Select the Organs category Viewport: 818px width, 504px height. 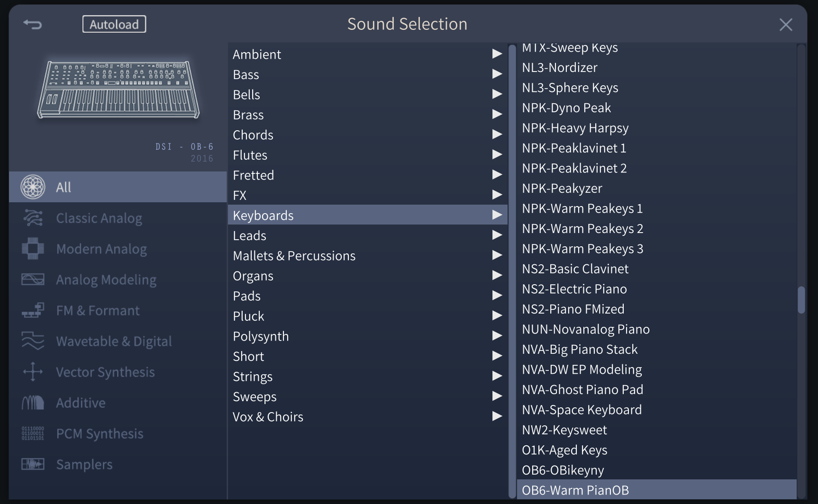pyautogui.click(x=253, y=275)
